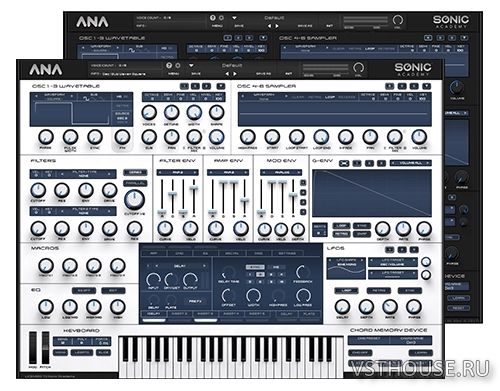Click Filter Env release slider handle
500x391 pixels.
pos(193,188)
